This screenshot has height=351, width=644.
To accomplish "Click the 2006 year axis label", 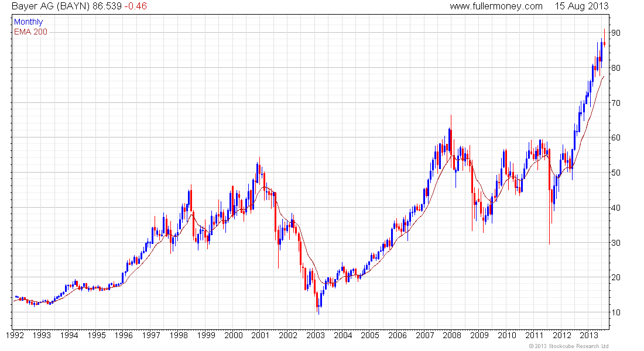I will [398, 335].
